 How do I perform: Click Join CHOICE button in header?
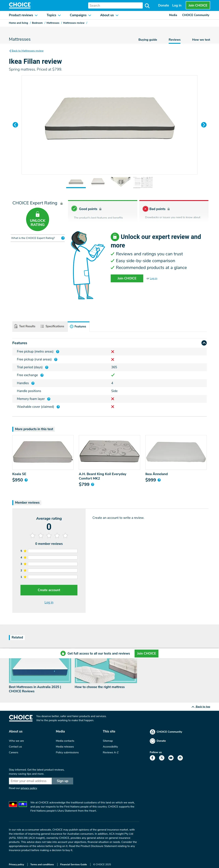(x=198, y=5)
